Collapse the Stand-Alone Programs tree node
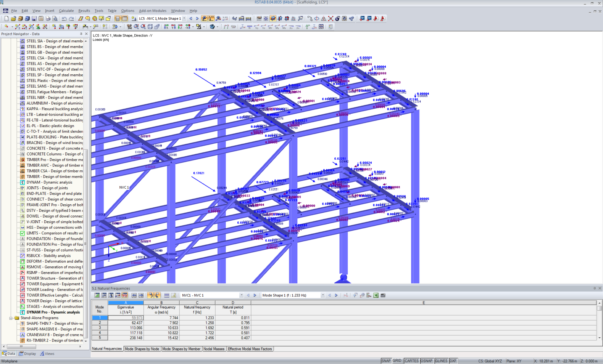603x364 pixels. click(11, 318)
